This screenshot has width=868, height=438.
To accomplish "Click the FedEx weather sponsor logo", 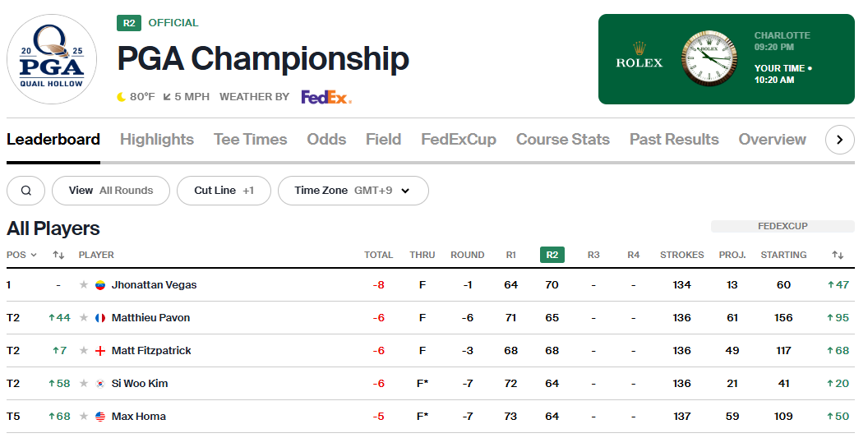I will (x=326, y=98).
